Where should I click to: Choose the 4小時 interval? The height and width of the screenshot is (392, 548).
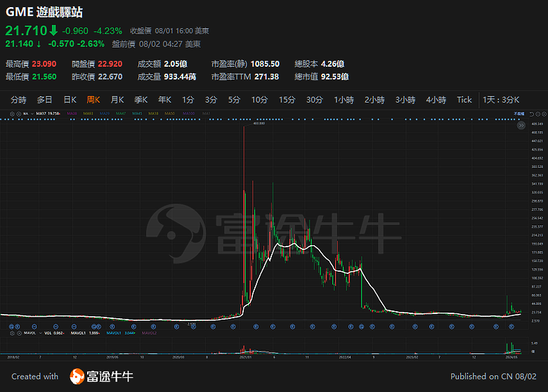pyautogui.click(x=436, y=100)
